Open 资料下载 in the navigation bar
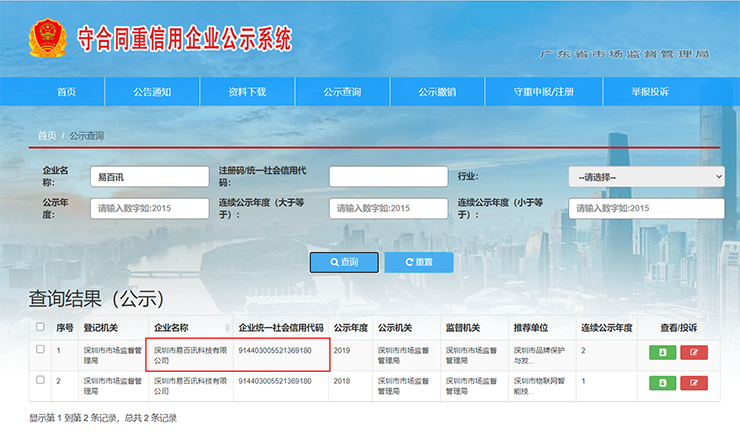Image resolution: width=740 pixels, height=437 pixels. click(x=247, y=92)
